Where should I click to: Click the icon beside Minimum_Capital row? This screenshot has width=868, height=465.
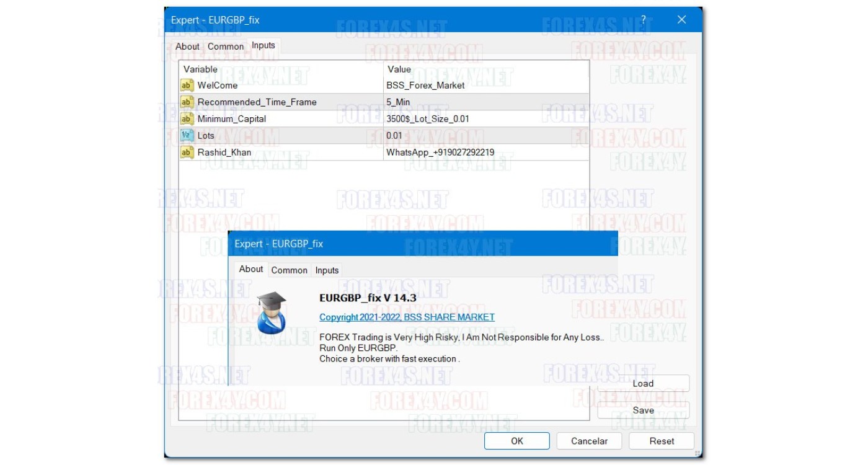pos(187,119)
